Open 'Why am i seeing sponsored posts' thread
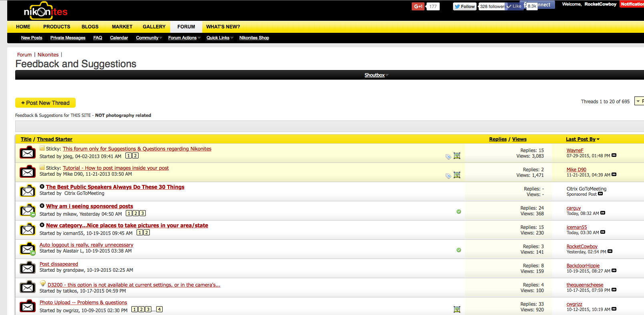The height and width of the screenshot is (315, 644). pyautogui.click(x=89, y=206)
